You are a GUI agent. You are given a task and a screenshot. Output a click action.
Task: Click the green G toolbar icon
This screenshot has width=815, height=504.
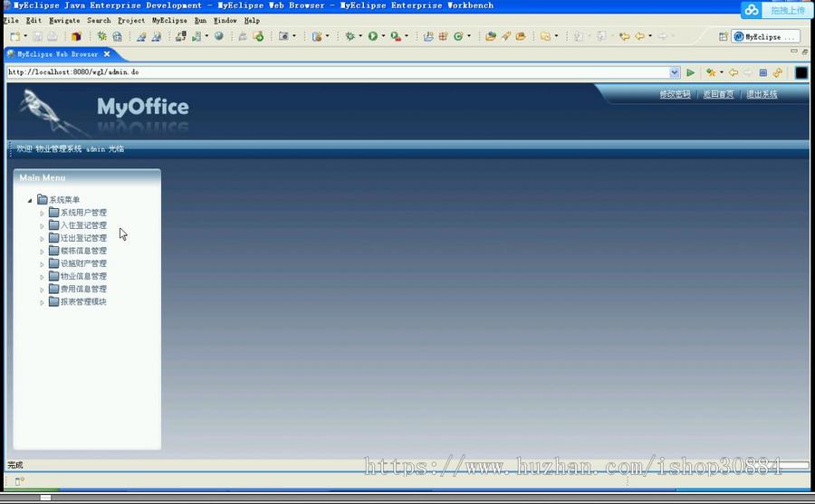click(x=458, y=36)
